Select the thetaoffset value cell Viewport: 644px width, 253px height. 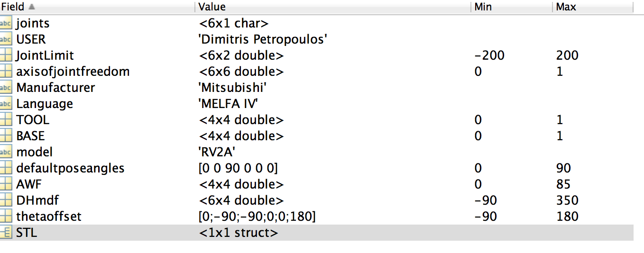pyautogui.click(x=258, y=217)
